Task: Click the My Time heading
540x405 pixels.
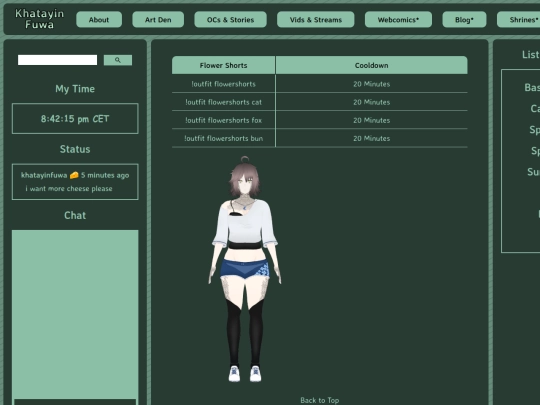Action: tap(75, 89)
